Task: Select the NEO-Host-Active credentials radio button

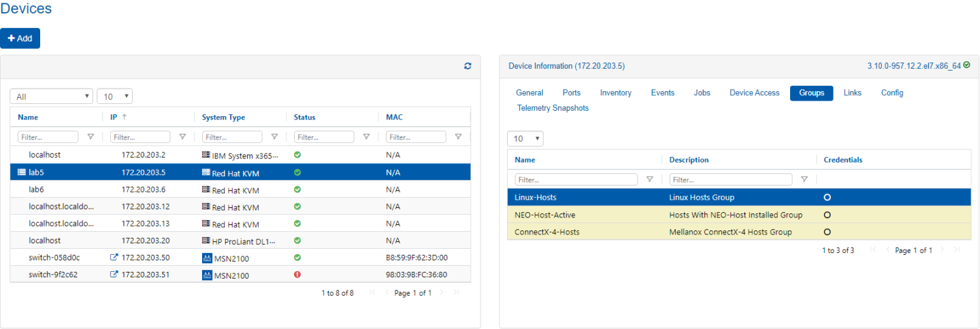Action: (827, 215)
